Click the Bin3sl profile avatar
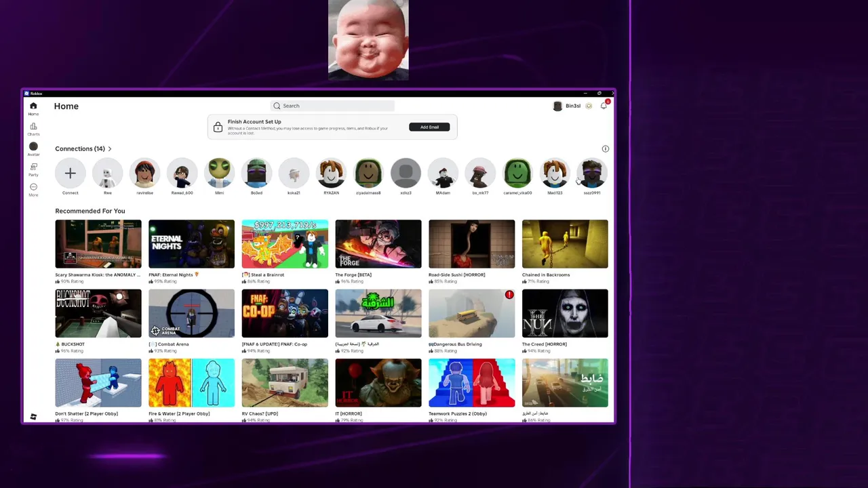The height and width of the screenshot is (488, 868). (557, 106)
